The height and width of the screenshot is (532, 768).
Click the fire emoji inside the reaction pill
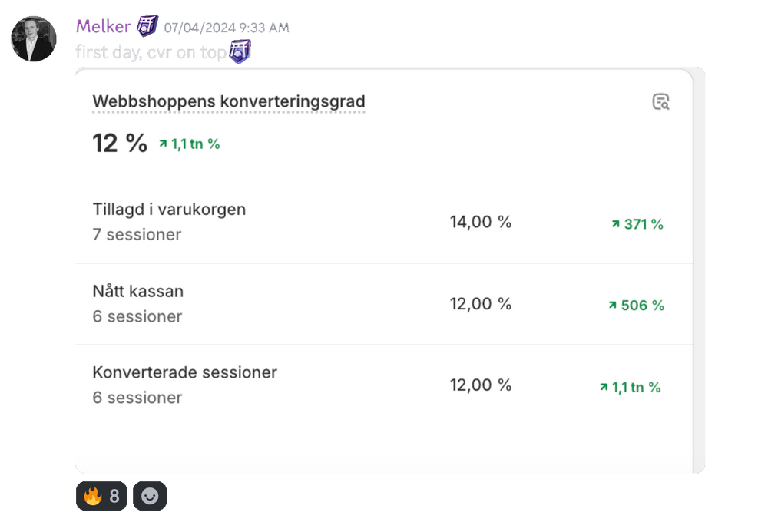(92, 496)
